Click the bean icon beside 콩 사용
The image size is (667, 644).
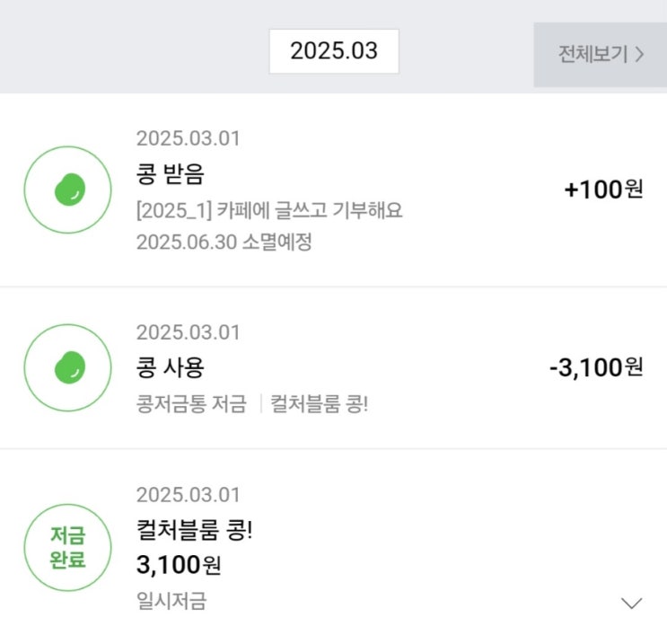68,367
